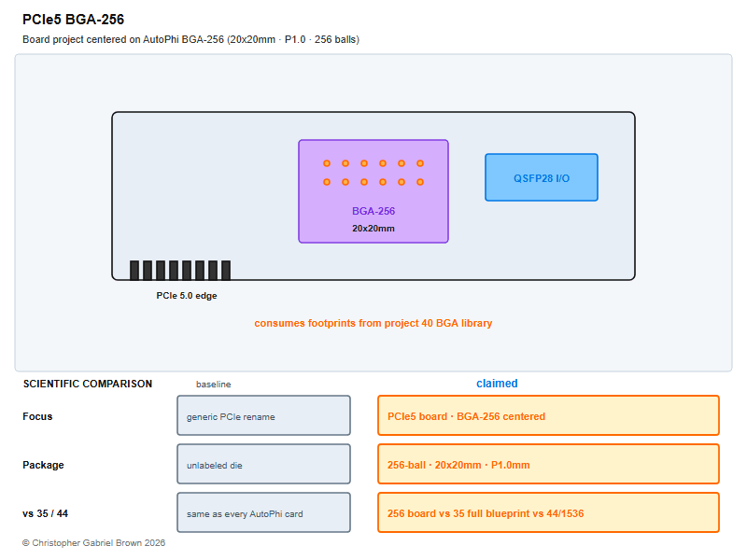Click the Christopher Gabriel Brown 2026 copyright line
Viewport: 747px width, 560px height.
(94, 543)
